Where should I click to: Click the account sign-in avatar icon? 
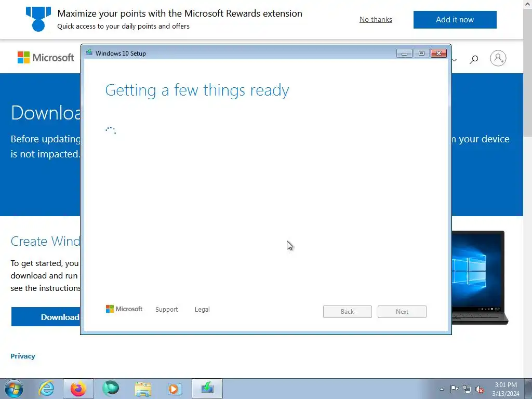point(498,58)
